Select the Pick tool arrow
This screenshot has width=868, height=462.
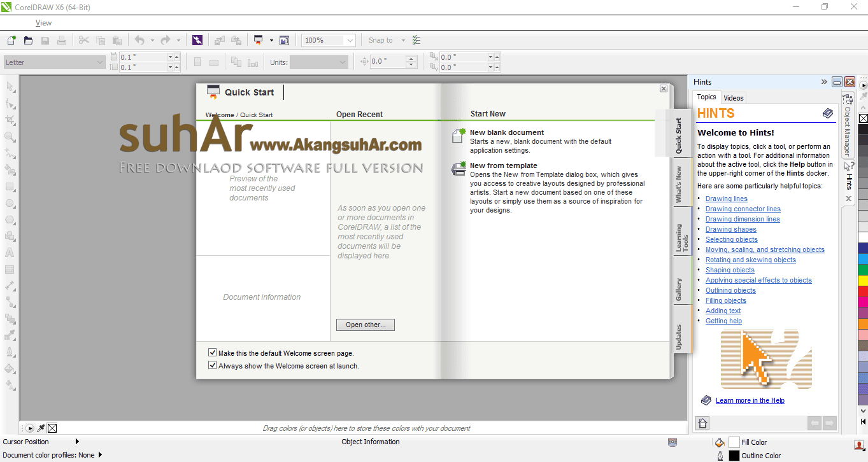tap(10, 87)
